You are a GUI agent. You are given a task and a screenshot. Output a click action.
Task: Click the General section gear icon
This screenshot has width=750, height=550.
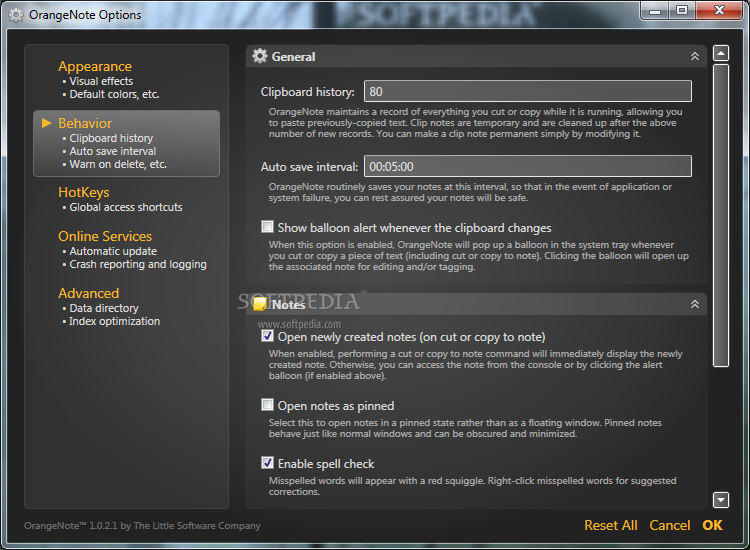pyautogui.click(x=260, y=56)
